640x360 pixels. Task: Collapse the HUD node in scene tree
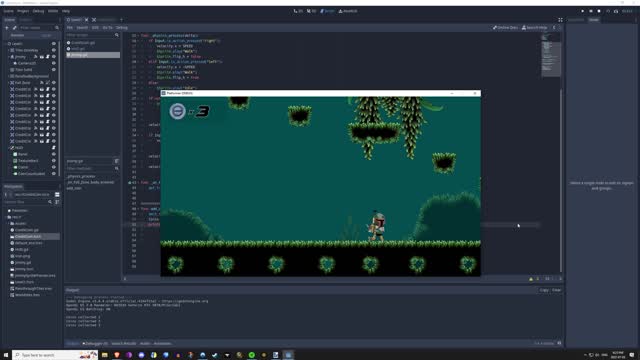9,148
